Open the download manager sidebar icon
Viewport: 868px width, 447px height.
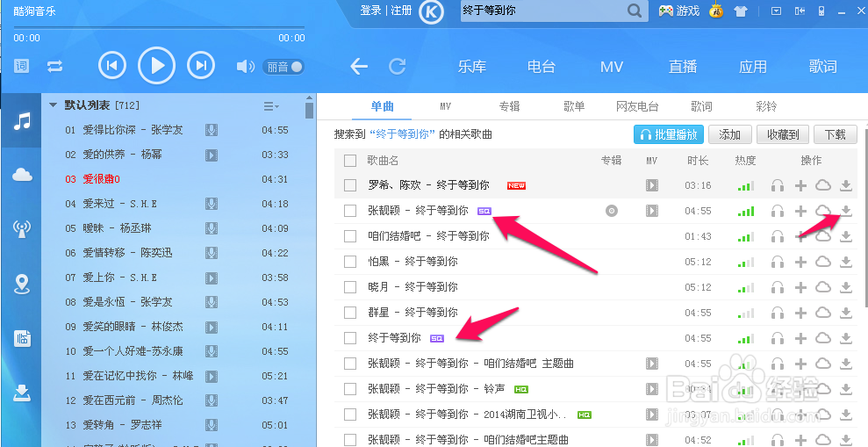(22, 393)
